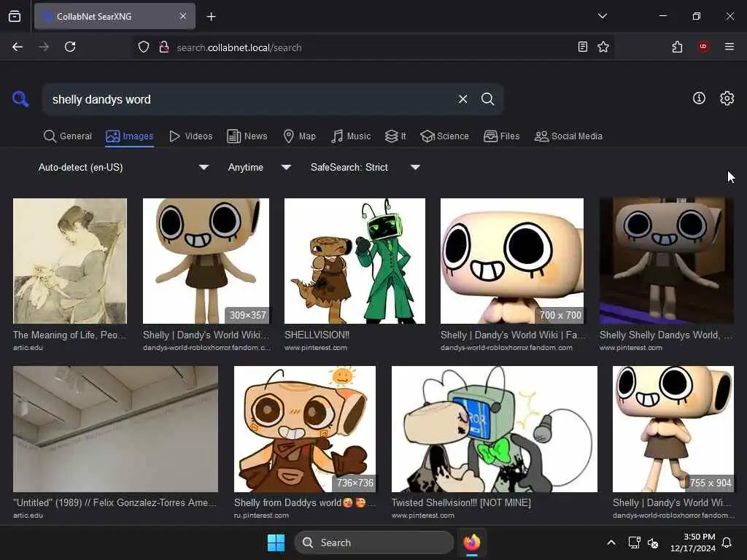Bookmark this page with star

coord(603,47)
